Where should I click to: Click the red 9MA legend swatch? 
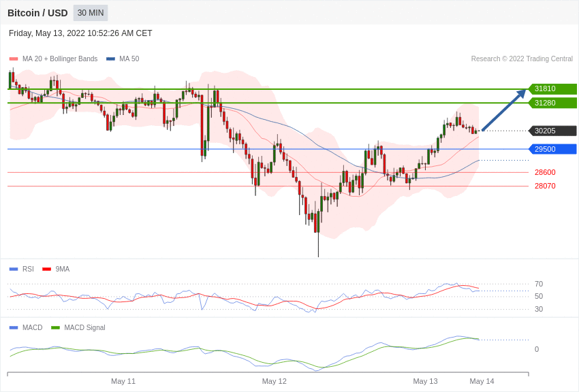coord(47,269)
